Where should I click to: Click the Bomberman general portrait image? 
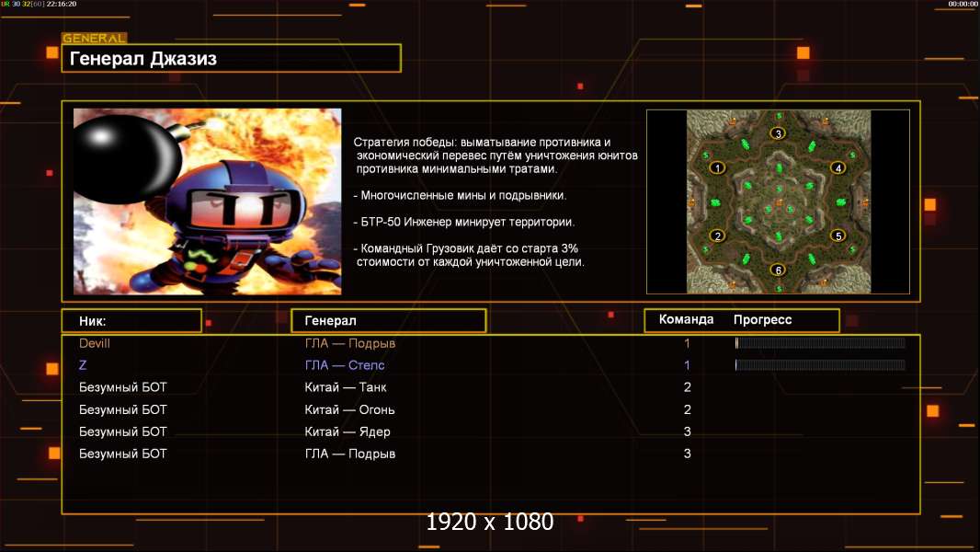[x=208, y=201]
